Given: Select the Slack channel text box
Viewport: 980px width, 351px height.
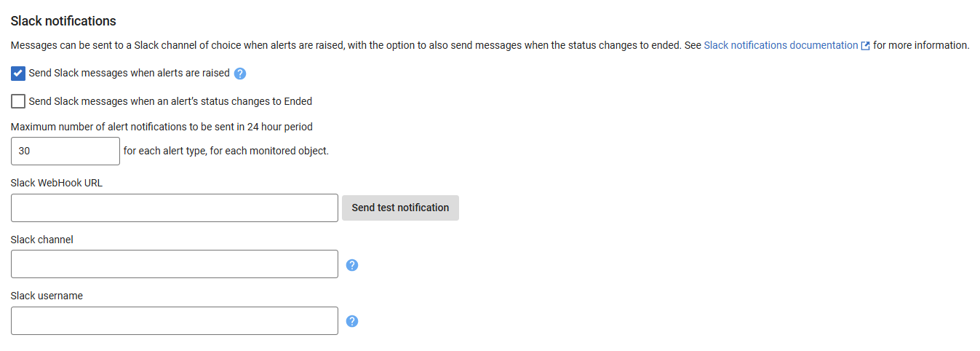Looking at the screenshot, I should [175, 264].
